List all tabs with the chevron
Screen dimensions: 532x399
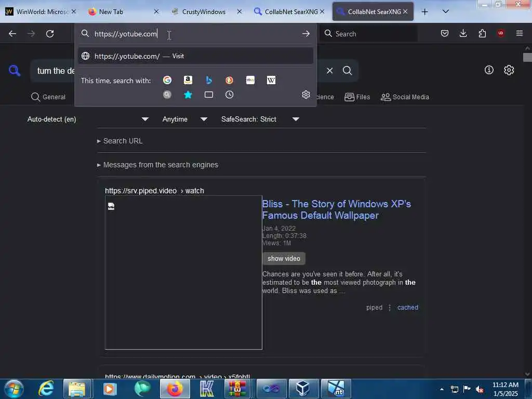click(446, 11)
